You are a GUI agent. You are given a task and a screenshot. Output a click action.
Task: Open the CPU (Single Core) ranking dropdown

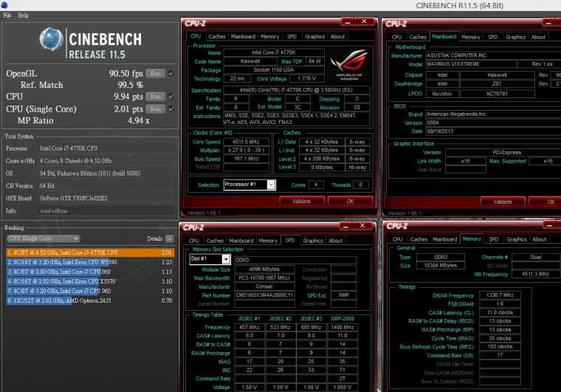pos(43,239)
